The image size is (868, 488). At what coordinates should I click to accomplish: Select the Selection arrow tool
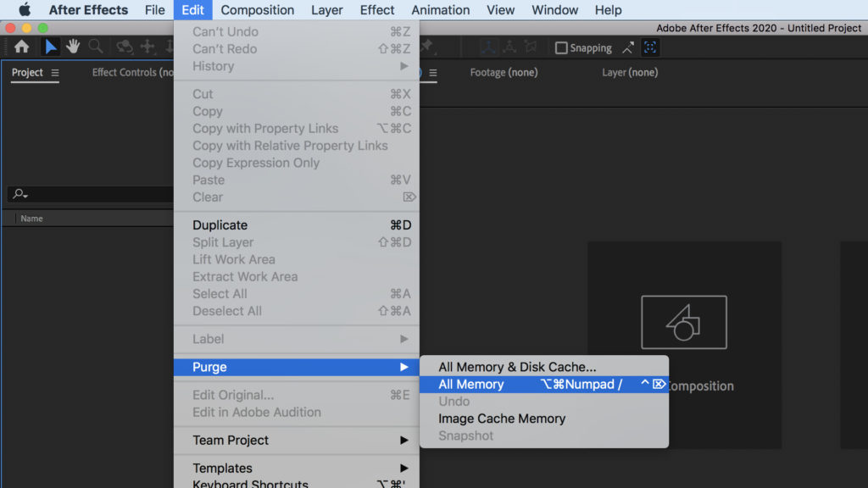pyautogui.click(x=51, y=47)
